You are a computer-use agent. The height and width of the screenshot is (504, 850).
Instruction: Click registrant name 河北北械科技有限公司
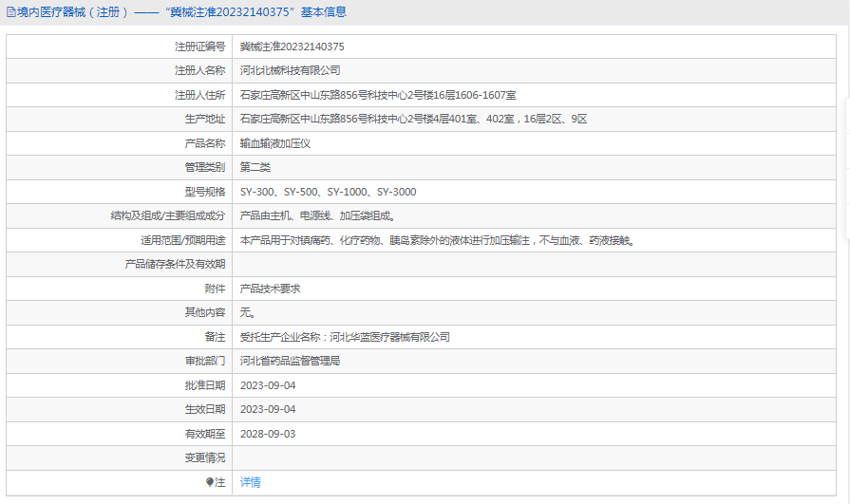click(x=290, y=70)
